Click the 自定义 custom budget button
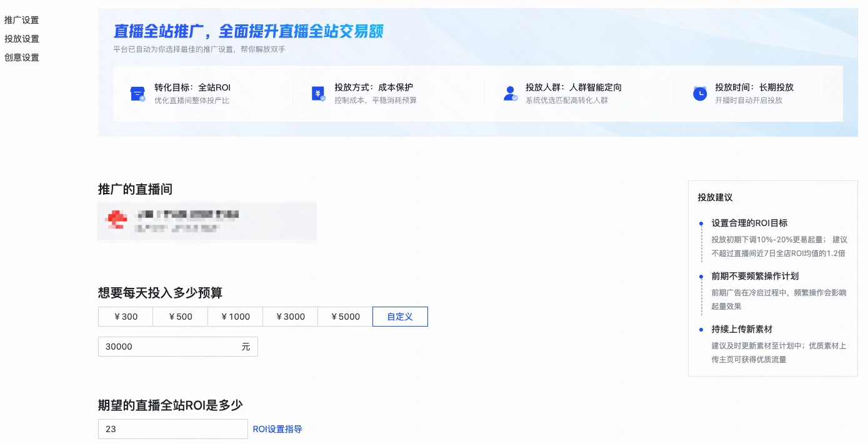This screenshot has width=868, height=444. (x=400, y=317)
